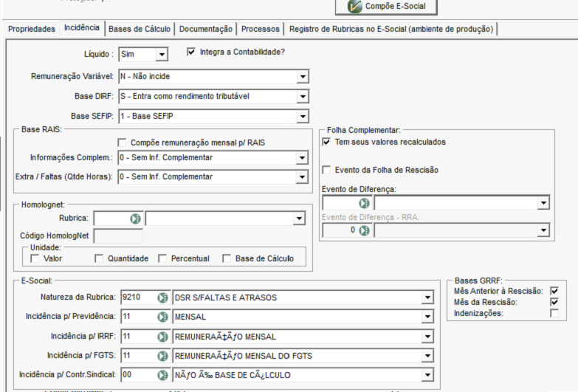Click the Código HomologNet field
This screenshot has width=578, height=392.
click(118, 236)
